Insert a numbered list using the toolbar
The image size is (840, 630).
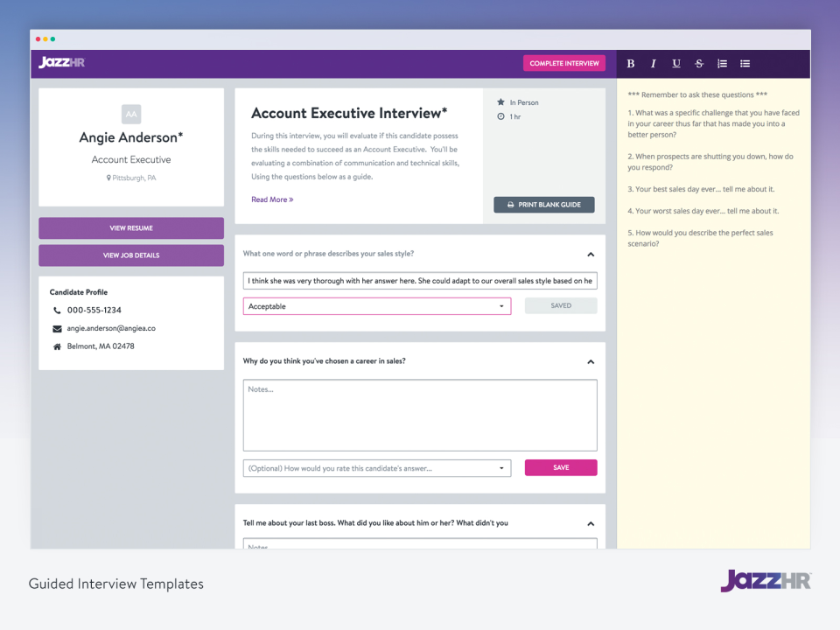click(x=721, y=63)
